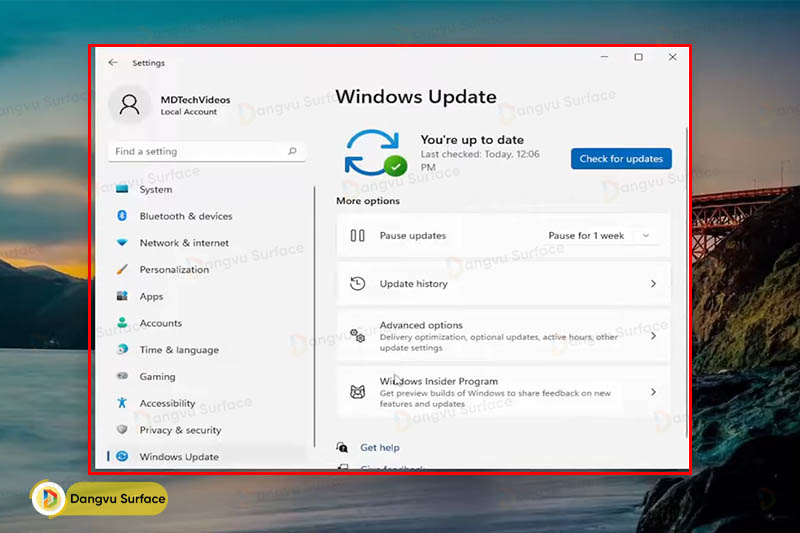Click the back arrow in Settings
This screenshot has width=800, height=533.
coord(113,63)
